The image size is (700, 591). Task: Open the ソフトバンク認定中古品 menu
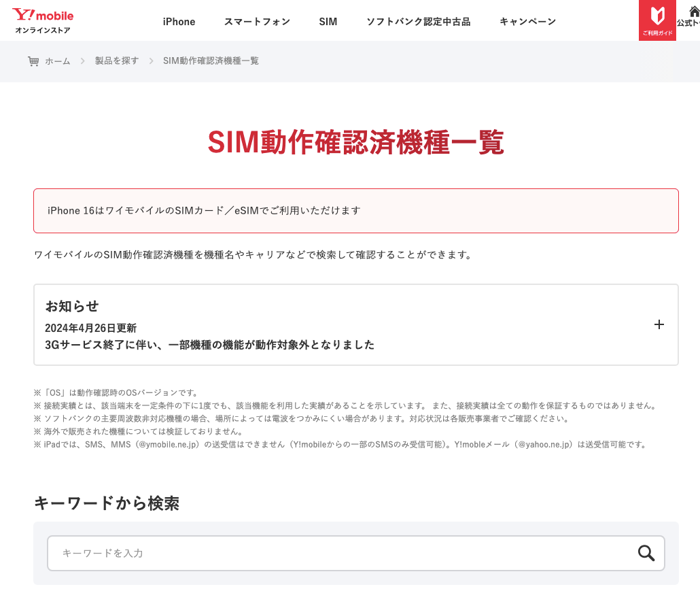point(419,21)
